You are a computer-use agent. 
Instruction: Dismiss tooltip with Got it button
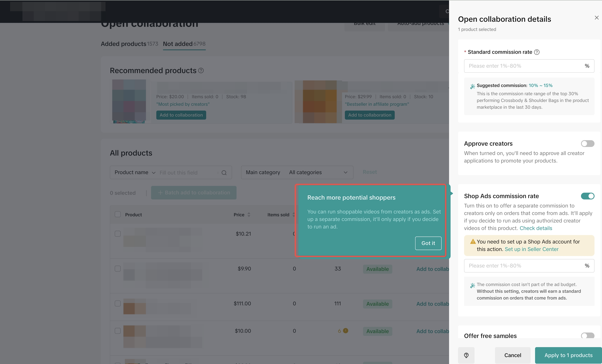[x=428, y=243]
